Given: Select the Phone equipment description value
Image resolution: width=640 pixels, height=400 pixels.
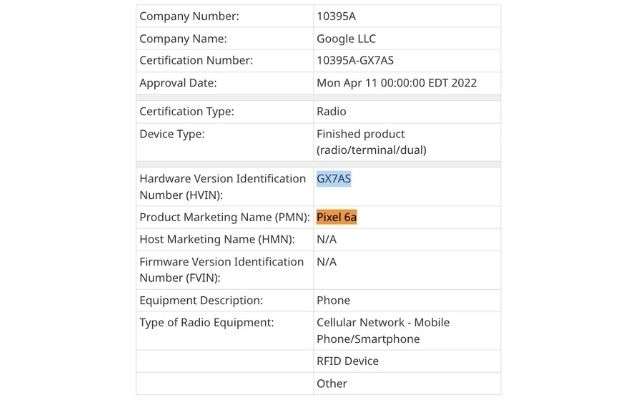Looking at the screenshot, I should click(x=333, y=300).
